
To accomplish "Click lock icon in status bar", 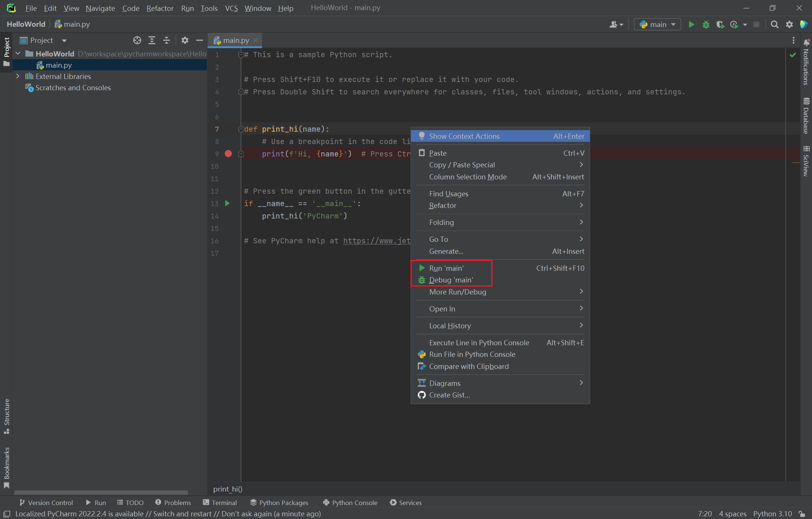I will 802,514.
